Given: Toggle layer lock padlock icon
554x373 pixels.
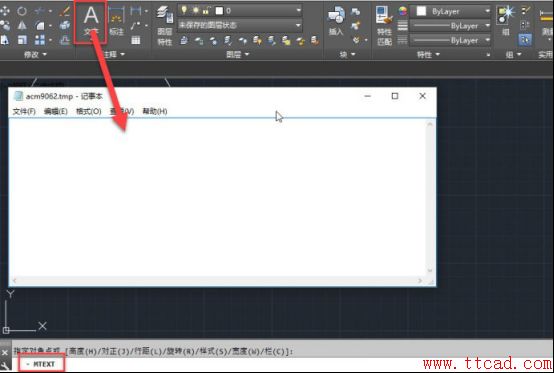Looking at the screenshot, I should click(206, 11).
